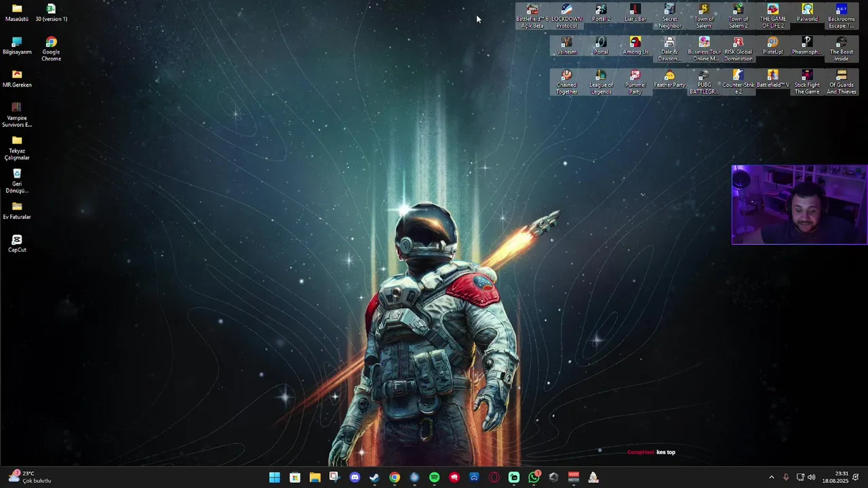Select the Google Chrome desktop shortcut

tap(51, 49)
